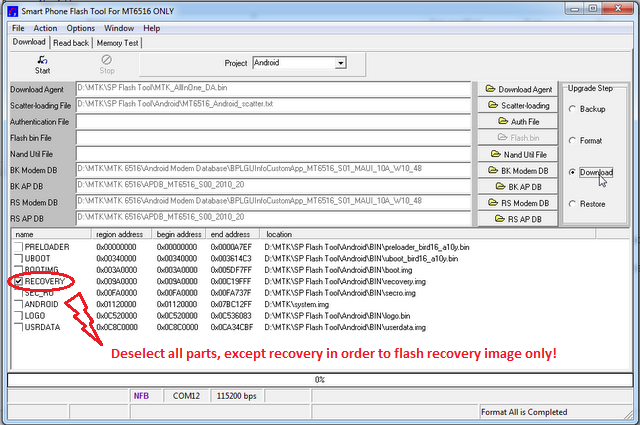Click the 0% progress bar
Image resolution: width=640 pixels, height=425 pixels.
320,380
